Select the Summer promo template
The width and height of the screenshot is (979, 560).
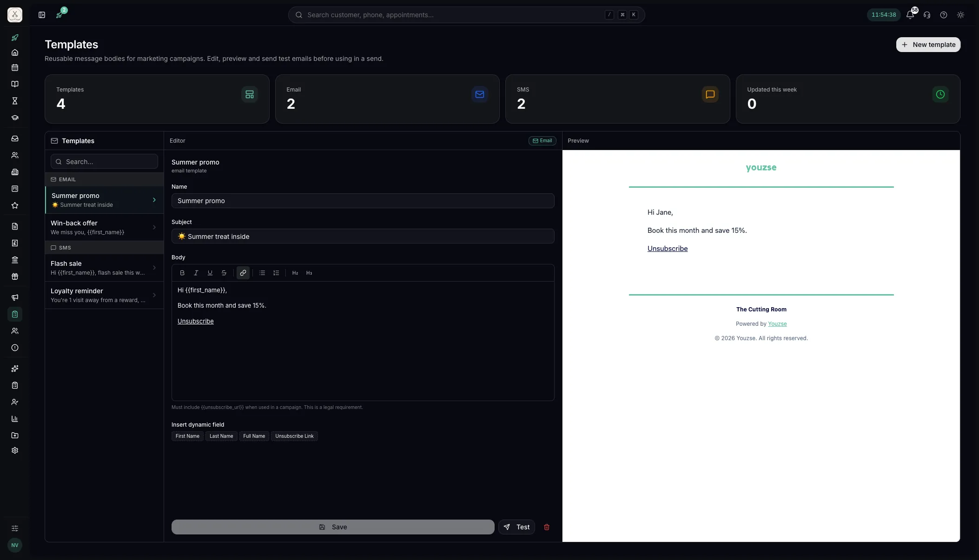pyautogui.click(x=105, y=200)
